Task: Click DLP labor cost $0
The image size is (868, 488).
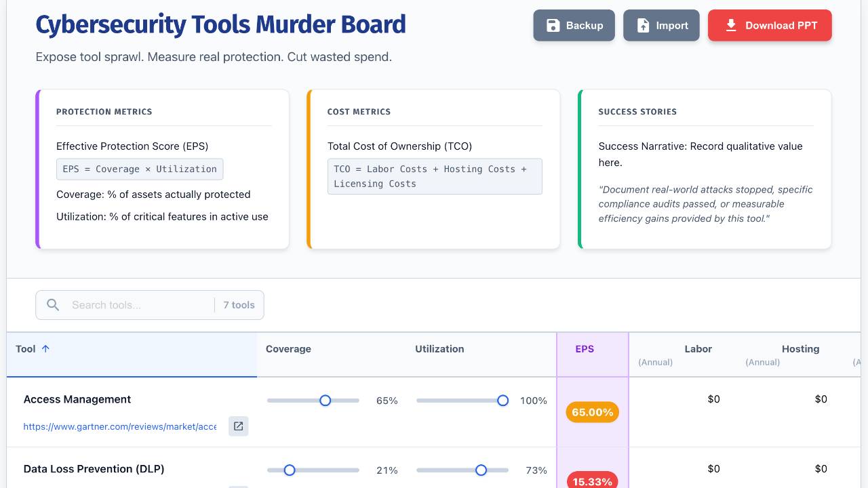Action: [713, 469]
